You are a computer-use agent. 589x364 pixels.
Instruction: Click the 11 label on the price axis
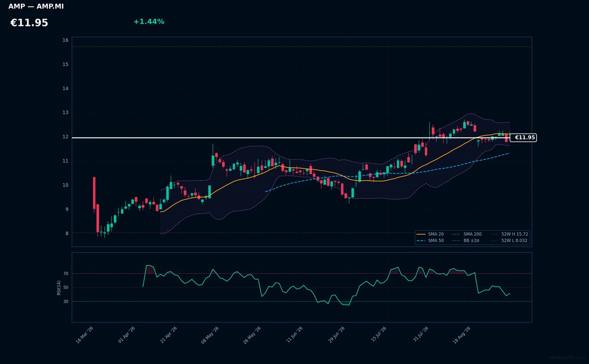point(65,161)
